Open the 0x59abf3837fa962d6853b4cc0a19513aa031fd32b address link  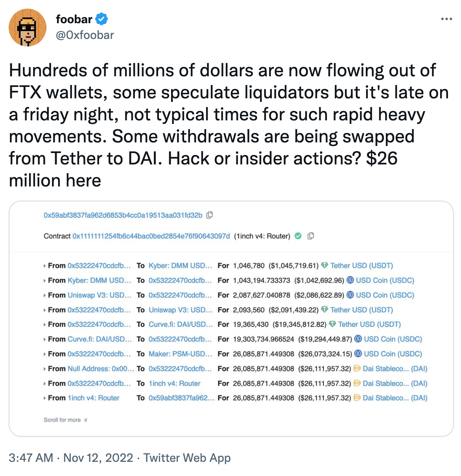point(123,215)
